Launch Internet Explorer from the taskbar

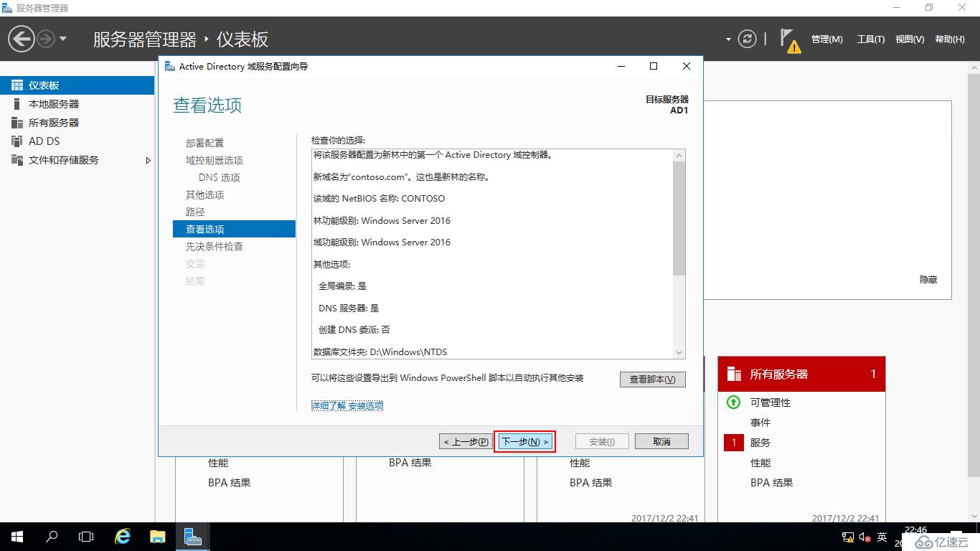pyautogui.click(x=123, y=537)
